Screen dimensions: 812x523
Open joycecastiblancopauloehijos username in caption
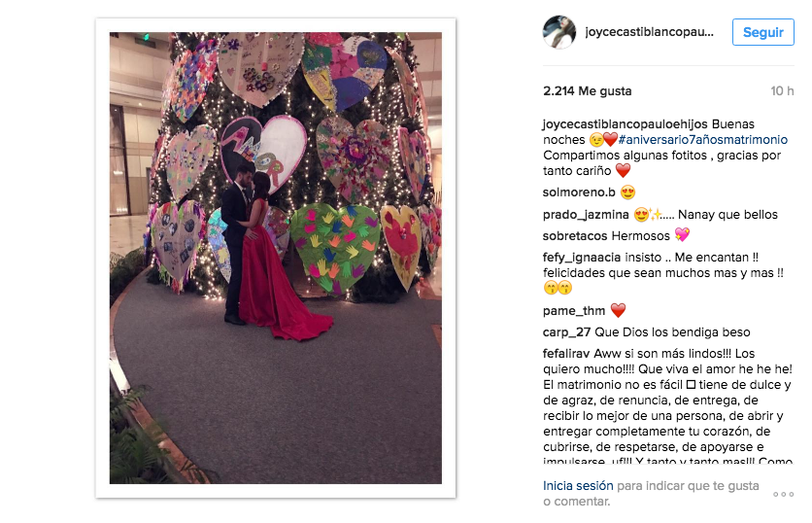tap(626, 124)
